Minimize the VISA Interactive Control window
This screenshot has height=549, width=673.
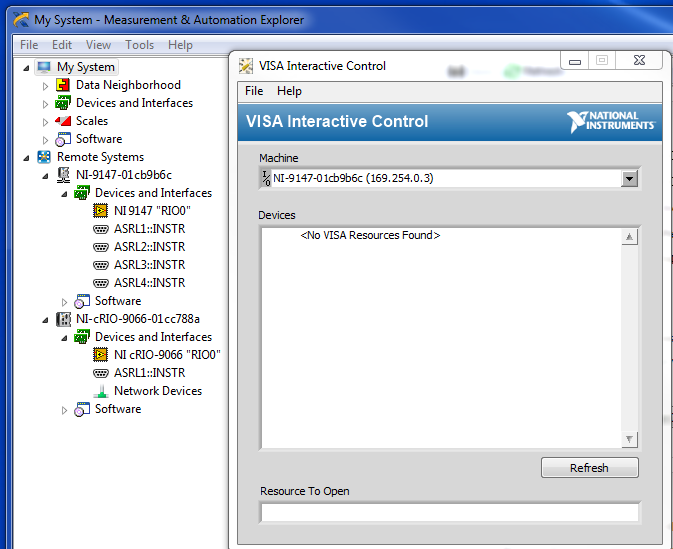tap(575, 61)
